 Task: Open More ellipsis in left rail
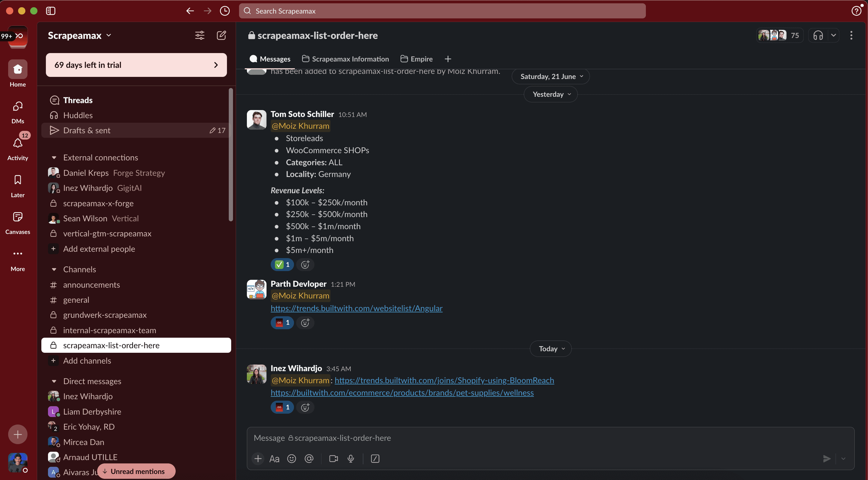coord(18,260)
